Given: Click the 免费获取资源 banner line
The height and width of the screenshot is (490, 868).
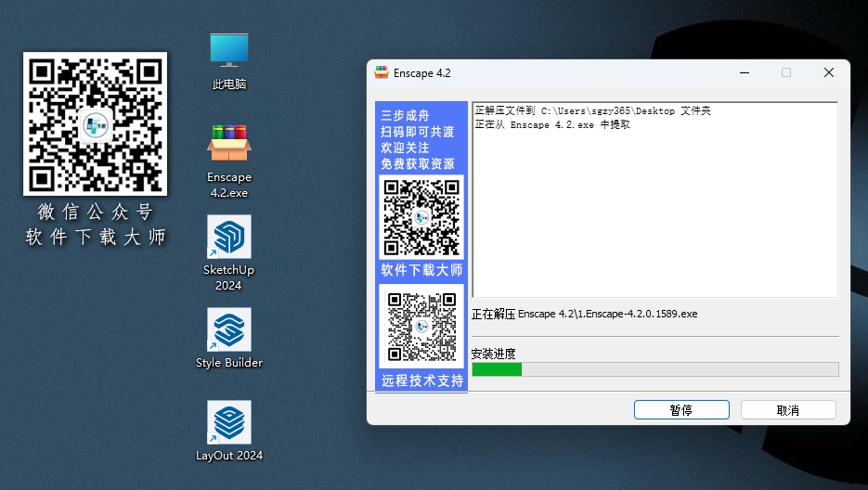Looking at the screenshot, I should pyautogui.click(x=418, y=164).
